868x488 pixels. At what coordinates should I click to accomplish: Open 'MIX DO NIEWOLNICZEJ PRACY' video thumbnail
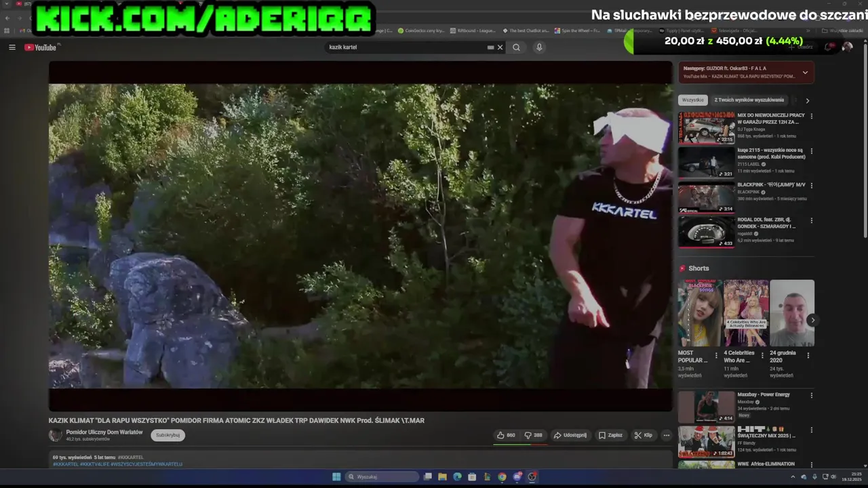[x=707, y=127]
